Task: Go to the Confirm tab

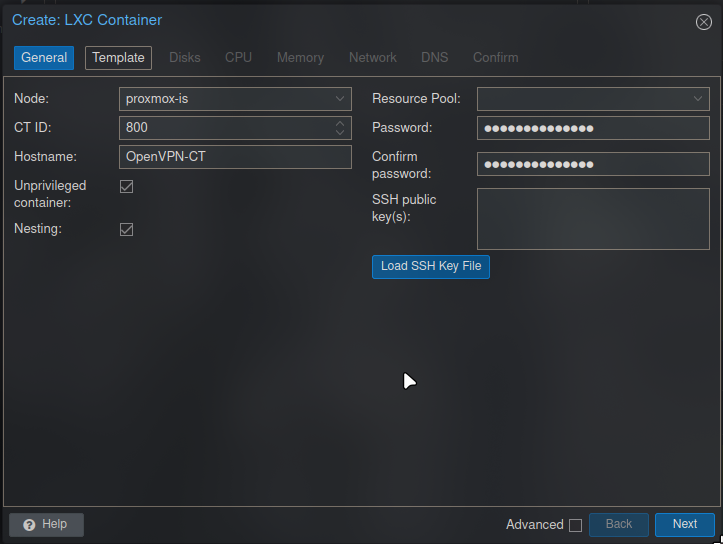Action: [x=495, y=58]
